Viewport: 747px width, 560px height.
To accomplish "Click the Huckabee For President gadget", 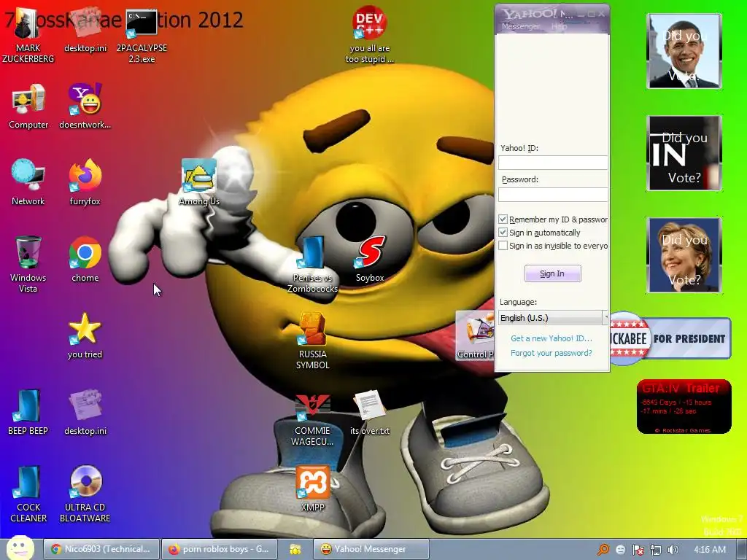I will tap(670, 338).
